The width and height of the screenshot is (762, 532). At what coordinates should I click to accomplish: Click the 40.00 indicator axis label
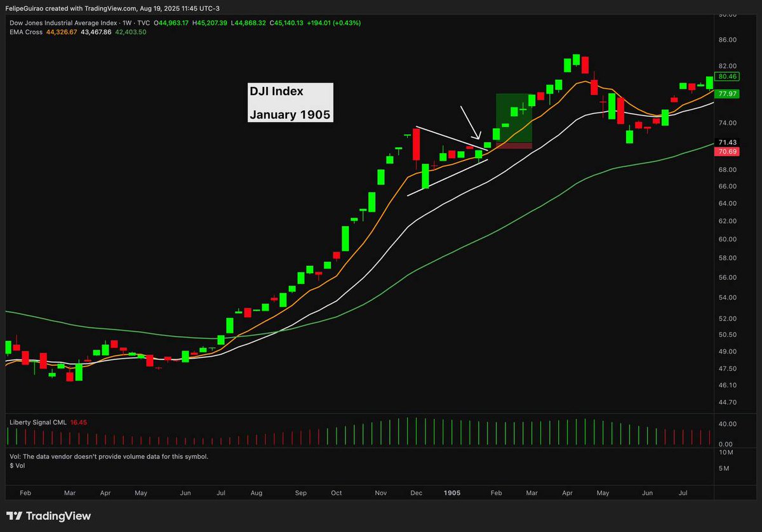(726, 424)
